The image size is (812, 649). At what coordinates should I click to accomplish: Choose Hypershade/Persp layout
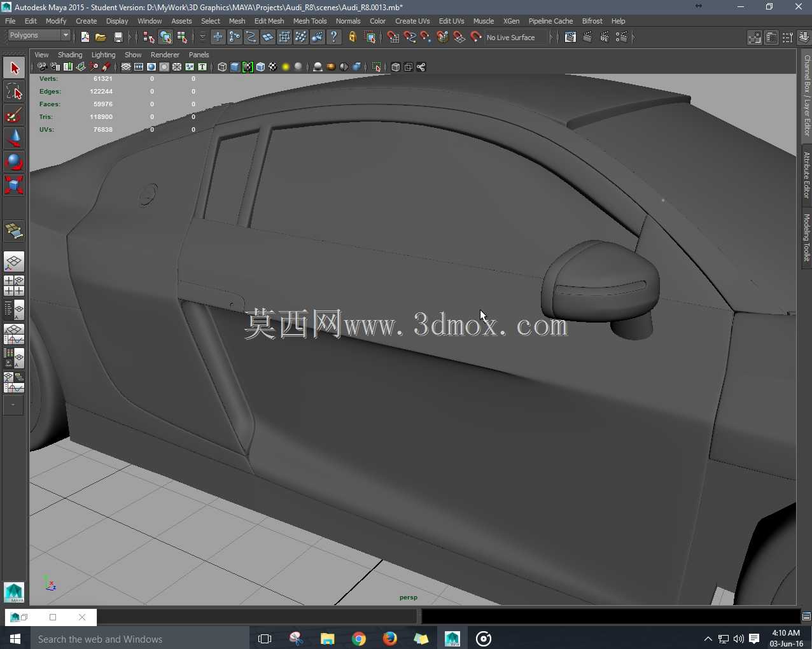pos(14,358)
